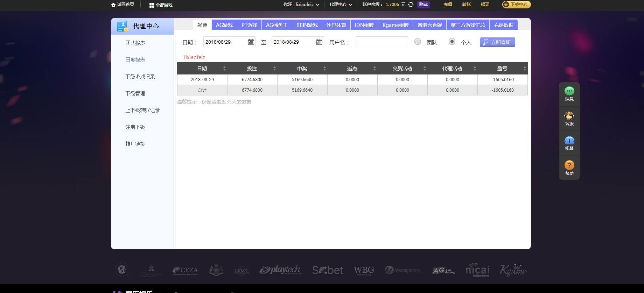Click the 代理中心 panel header icon
Viewport: 644px width, 293px height.
122,26
